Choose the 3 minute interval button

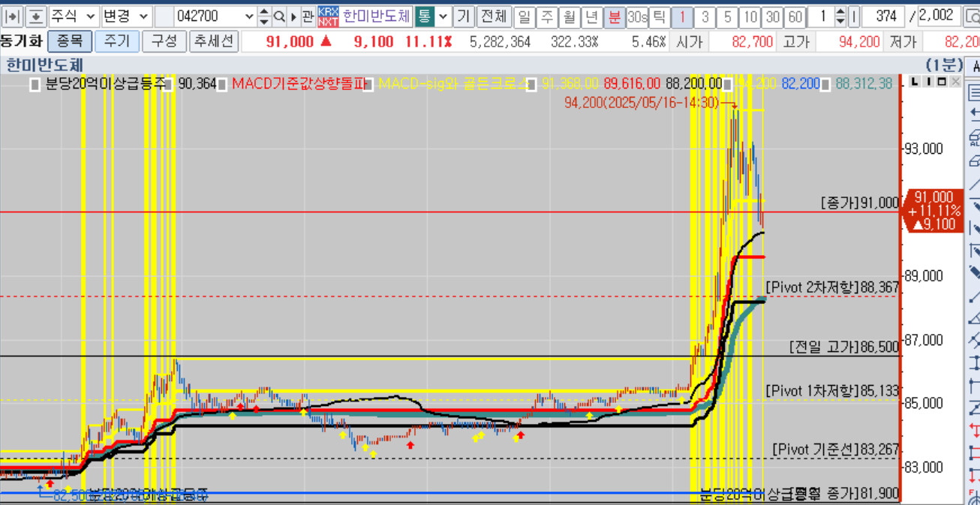tap(705, 16)
